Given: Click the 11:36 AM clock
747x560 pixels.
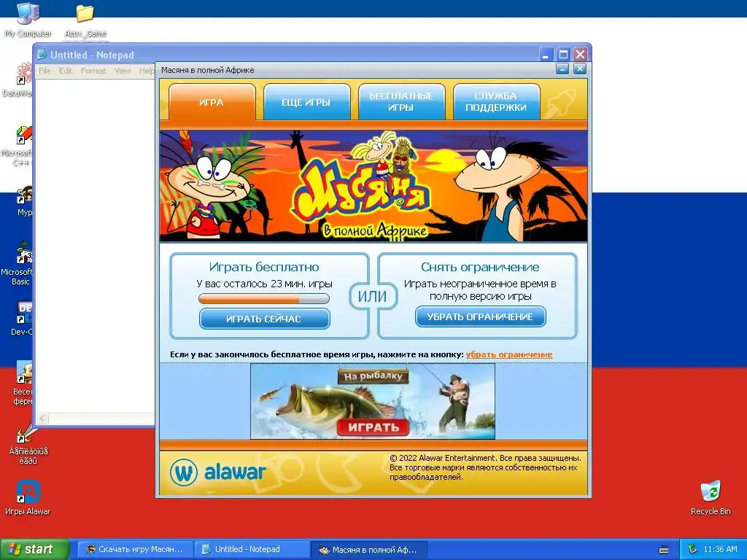Looking at the screenshot, I should [x=720, y=550].
